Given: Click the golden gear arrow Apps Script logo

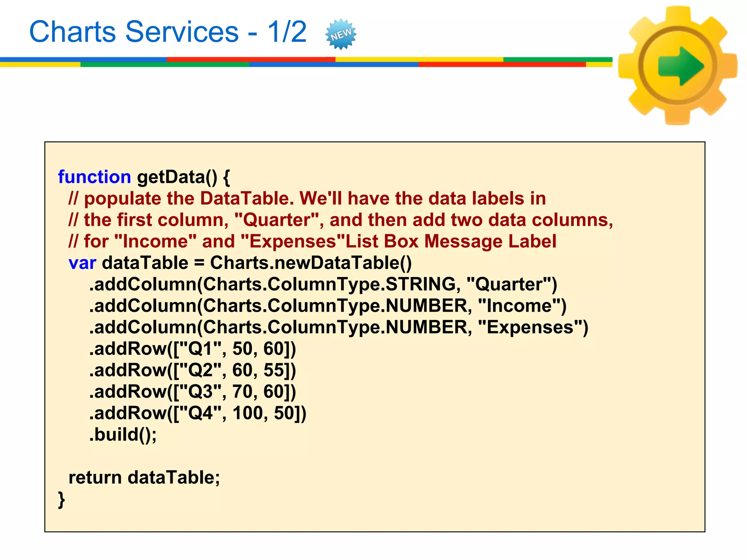Looking at the screenshot, I should tap(678, 66).
